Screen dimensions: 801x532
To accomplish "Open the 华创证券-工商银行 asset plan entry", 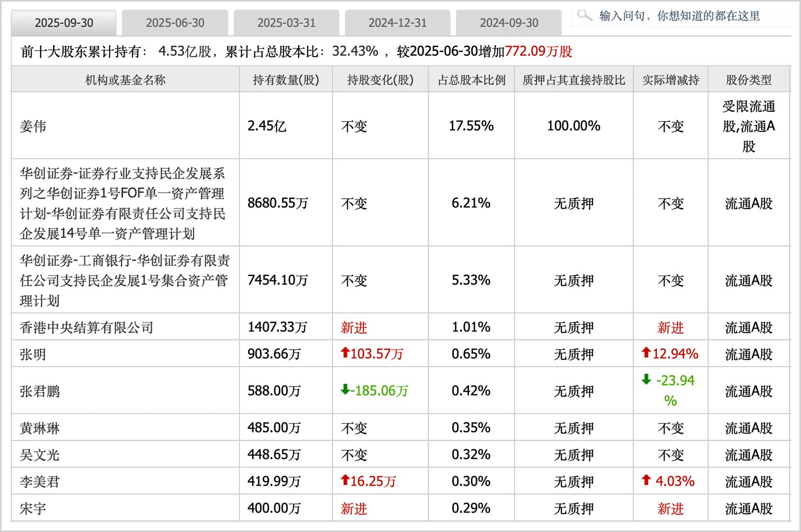I will click(124, 281).
